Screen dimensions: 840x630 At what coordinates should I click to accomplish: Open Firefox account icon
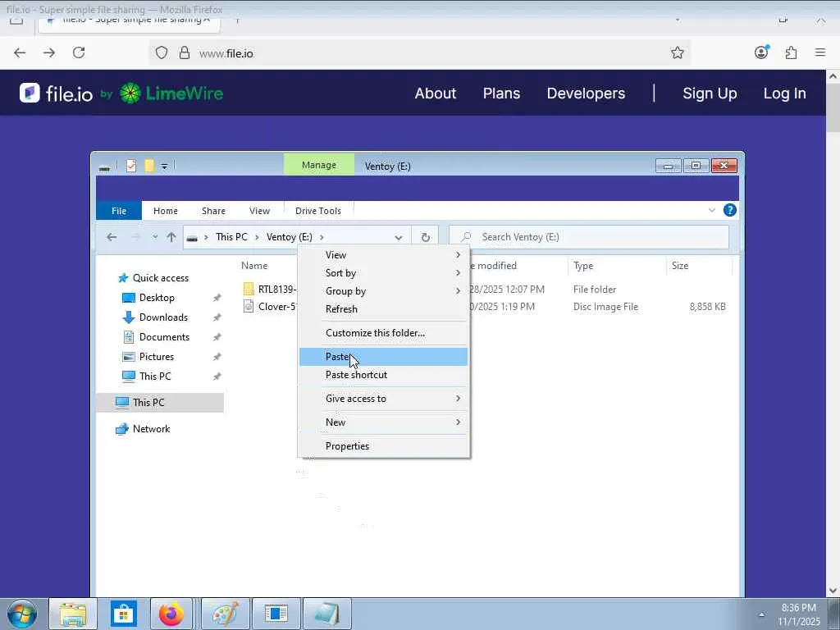pos(761,52)
